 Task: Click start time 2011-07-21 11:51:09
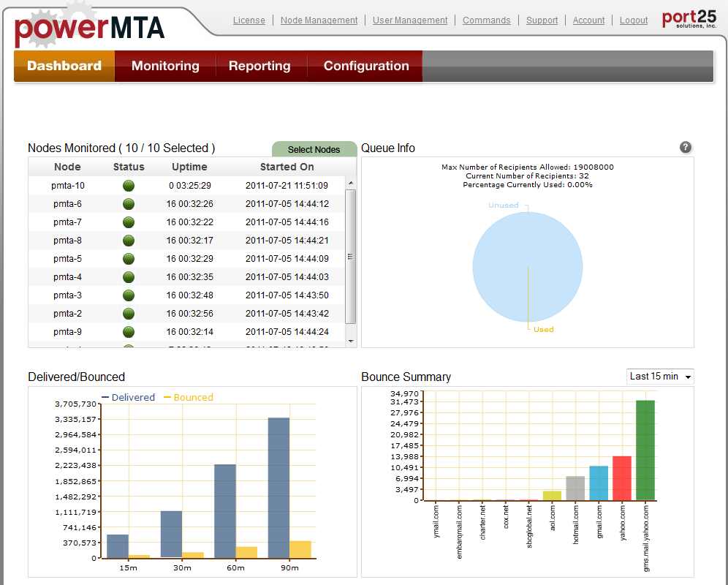287,186
